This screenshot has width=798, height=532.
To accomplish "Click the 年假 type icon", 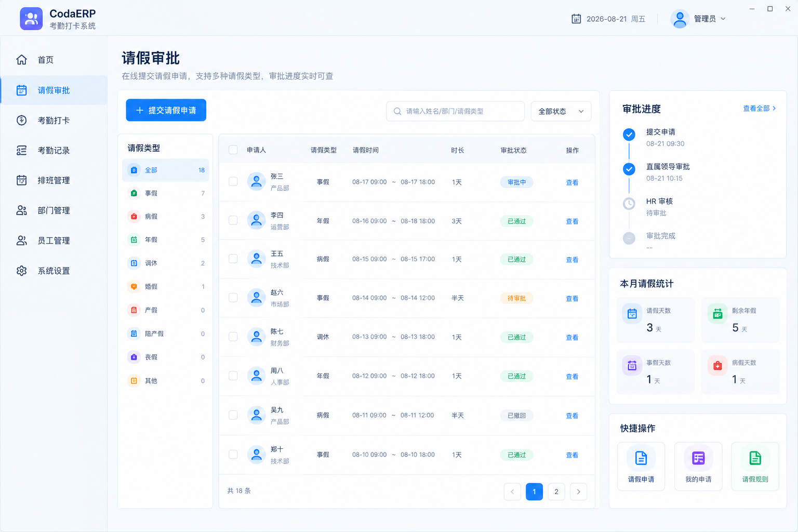I will click(x=134, y=240).
